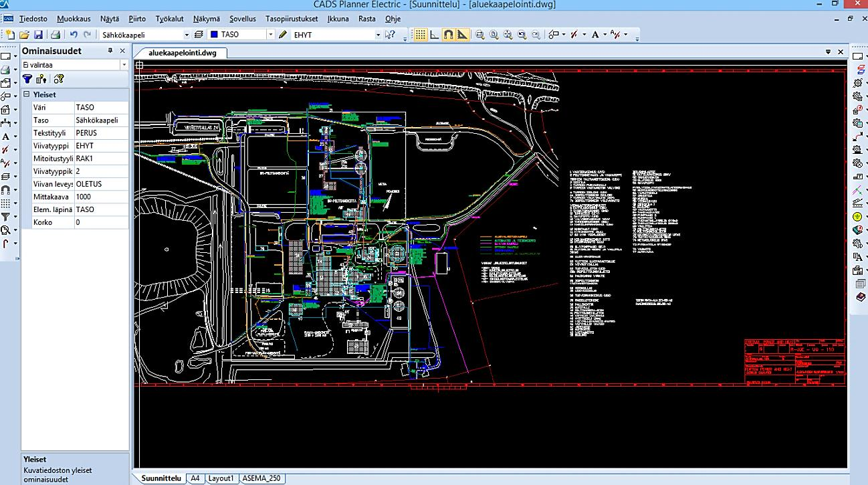Close the aluekaapelointi.dwg document tab
The height and width of the screenshot is (485, 868).
click(x=841, y=52)
